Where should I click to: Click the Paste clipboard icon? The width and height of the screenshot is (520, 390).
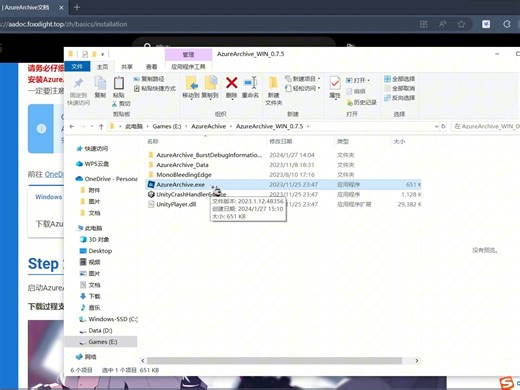click(119, 83)
